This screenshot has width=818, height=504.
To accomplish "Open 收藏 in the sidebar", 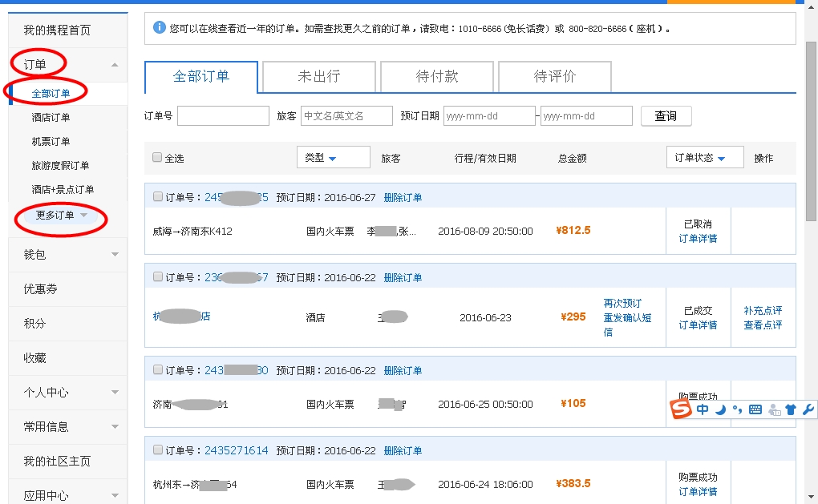I will [x=34, y=357].
